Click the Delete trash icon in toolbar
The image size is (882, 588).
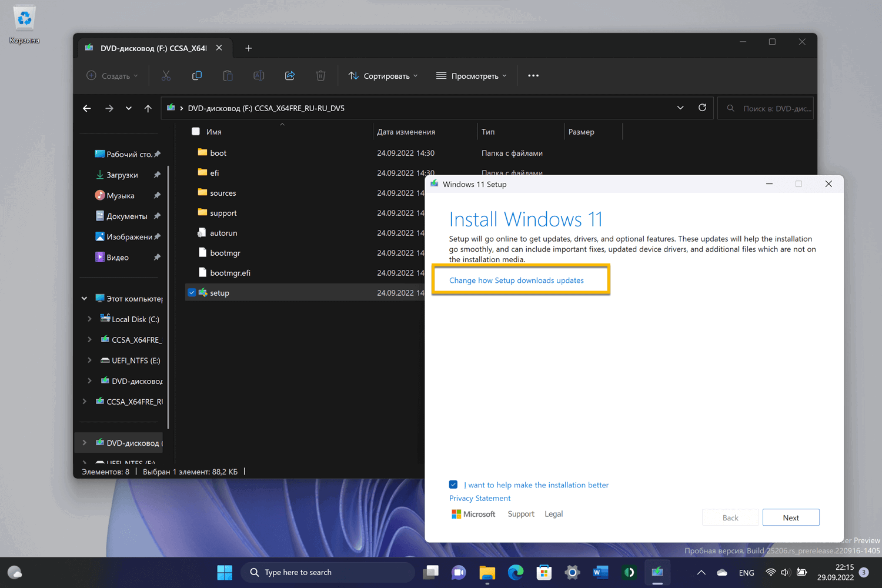(x=320, y=76)
